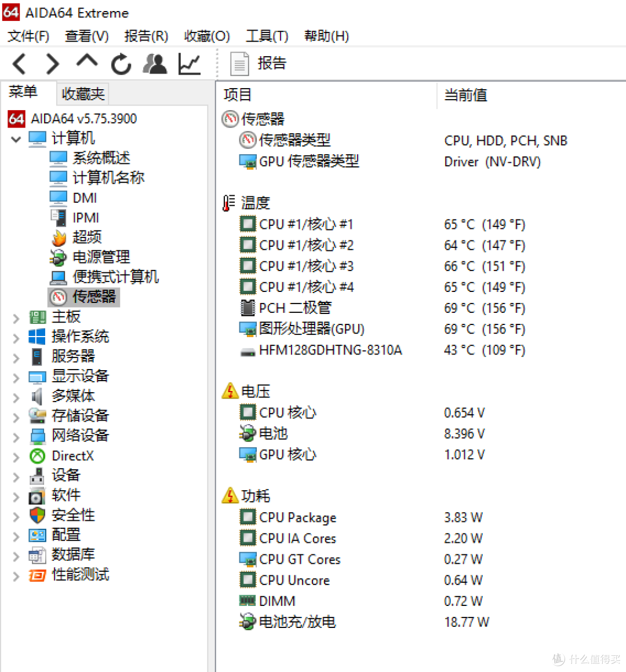Open the 工具(T) menu
Viewport: 626px width, 672px height.
[267, 36]
